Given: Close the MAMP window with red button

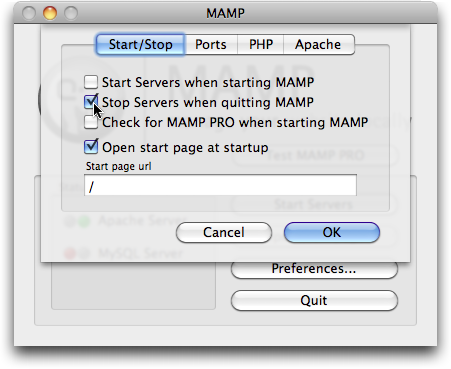Looking at the screenshot, I should (x=50, y=13).
